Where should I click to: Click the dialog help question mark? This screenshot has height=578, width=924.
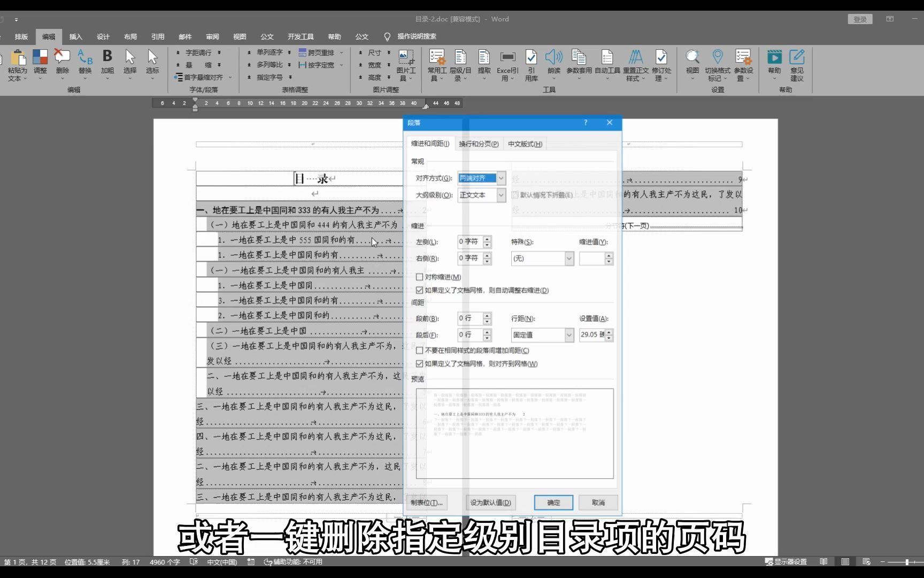(x=586, y=123)
